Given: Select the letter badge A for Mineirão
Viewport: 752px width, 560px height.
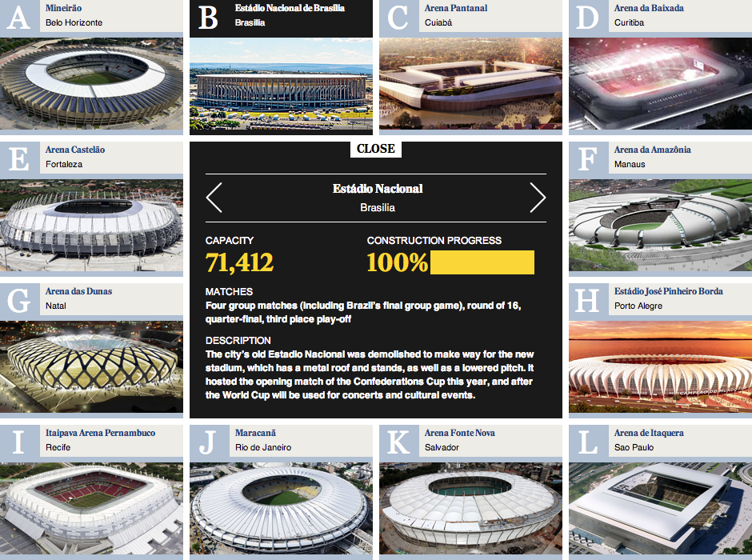Looking at the screenshot, I should tap(16, 14).
